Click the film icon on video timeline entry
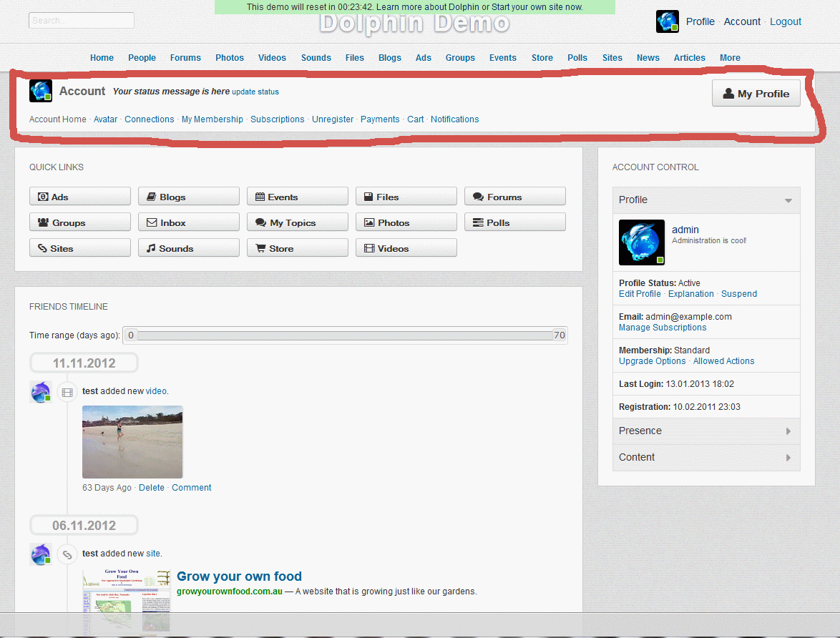The width and height of the screenshot is (840, 638). [67, 392]
